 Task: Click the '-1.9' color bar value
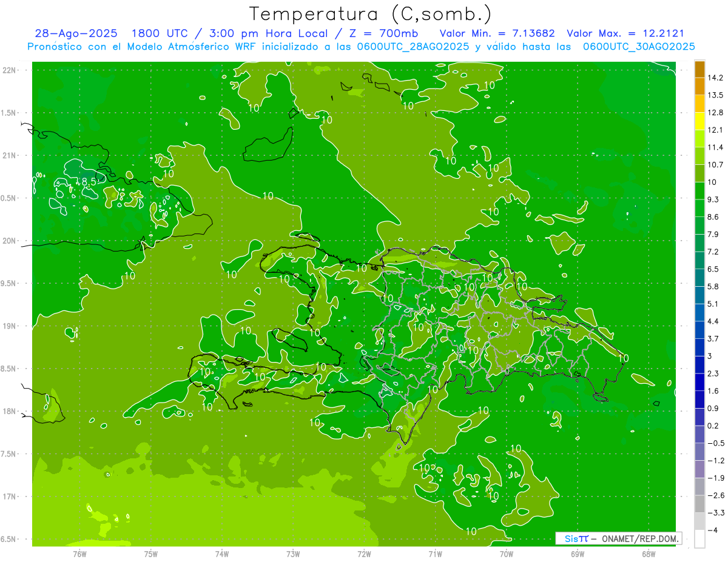click(x=716, y=478)
